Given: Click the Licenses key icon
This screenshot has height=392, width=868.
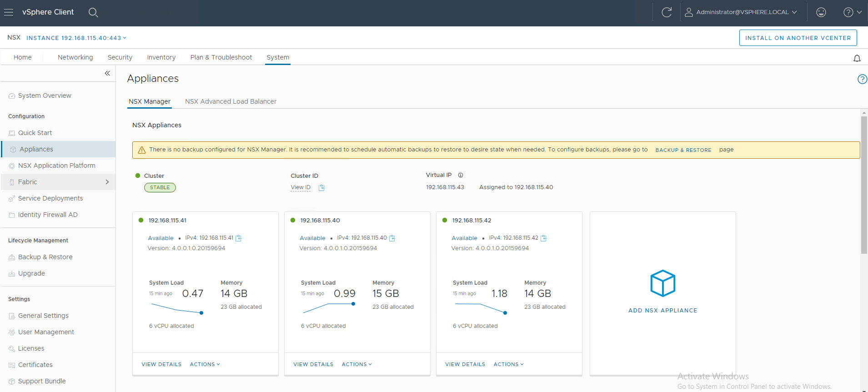Looking at the screenshot, I should (12, 349).
